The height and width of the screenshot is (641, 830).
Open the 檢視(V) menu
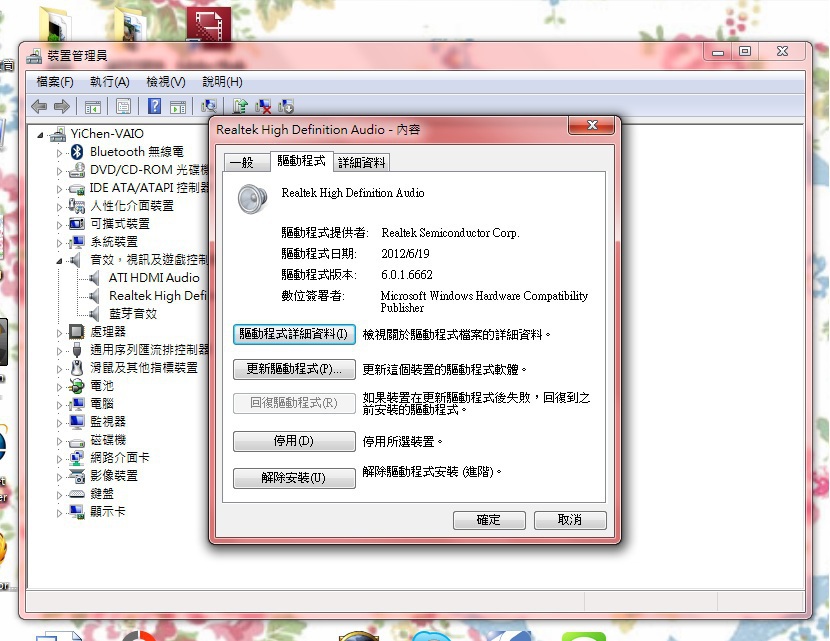166,82
